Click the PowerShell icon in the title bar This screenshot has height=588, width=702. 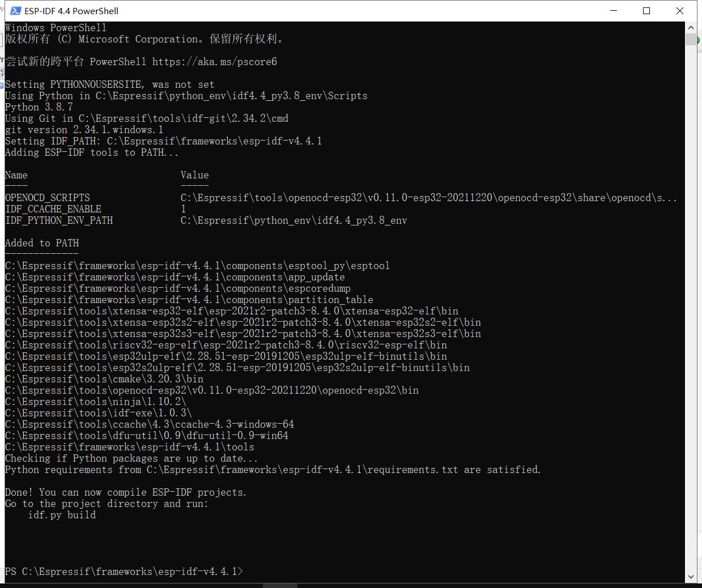click(x=15, y=11)
